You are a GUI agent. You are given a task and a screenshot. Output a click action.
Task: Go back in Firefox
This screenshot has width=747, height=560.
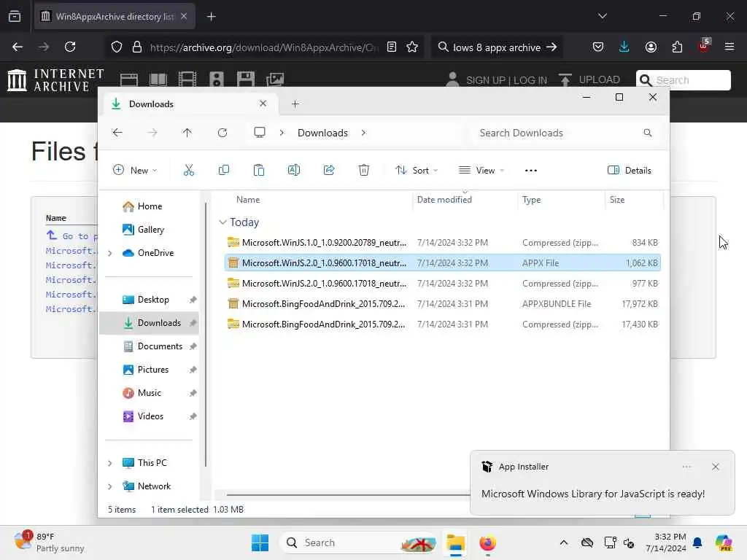[18, 47]
